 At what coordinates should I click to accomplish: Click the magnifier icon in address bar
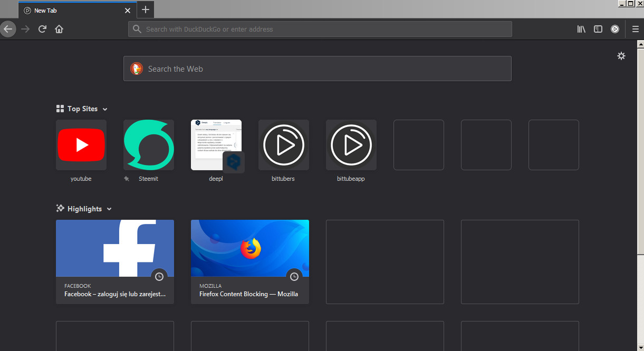tap(137, 29)
